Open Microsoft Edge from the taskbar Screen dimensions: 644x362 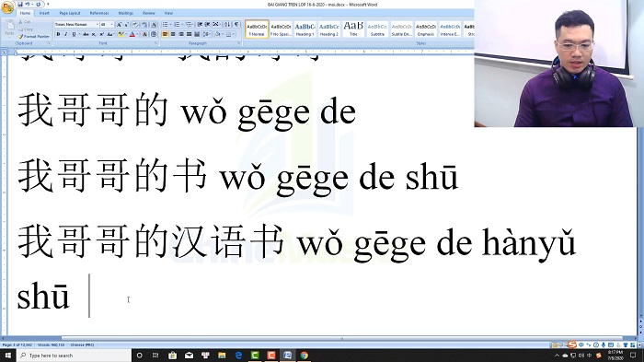(x=238, y=355)
